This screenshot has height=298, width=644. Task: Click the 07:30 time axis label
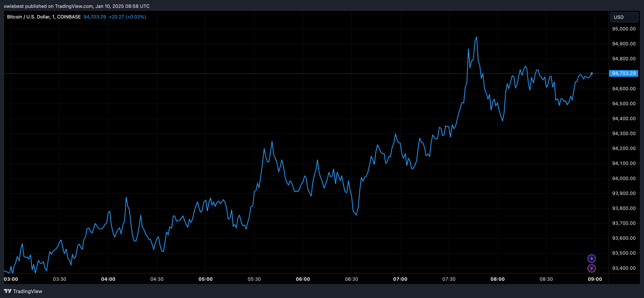(x=449, y=279)
